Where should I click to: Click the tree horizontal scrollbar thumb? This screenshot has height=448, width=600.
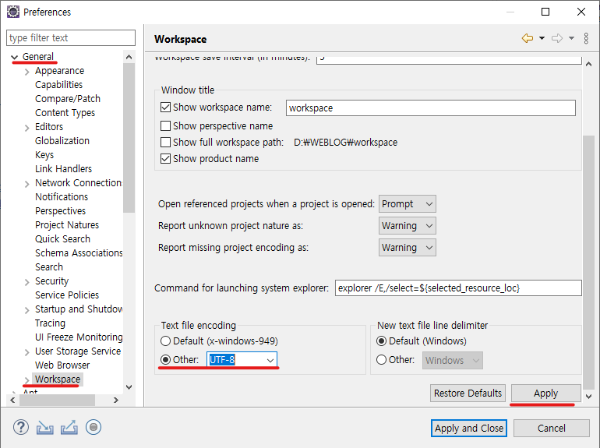(x=57, y=400)
